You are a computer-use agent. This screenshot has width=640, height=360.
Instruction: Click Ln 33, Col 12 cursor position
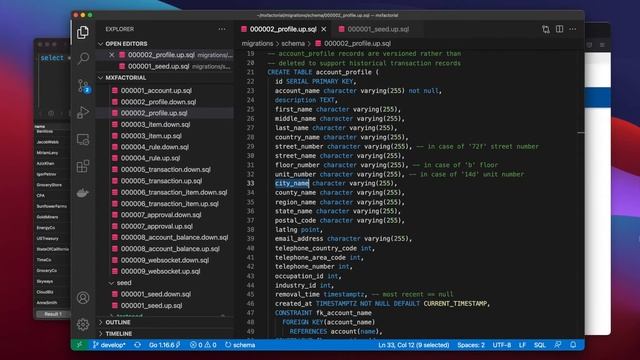point(413,345)
